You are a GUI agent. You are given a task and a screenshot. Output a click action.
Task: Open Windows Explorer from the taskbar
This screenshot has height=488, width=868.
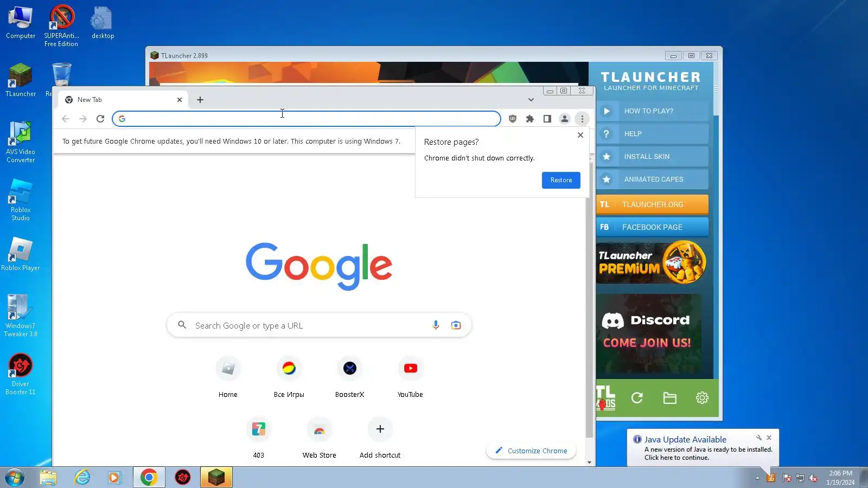click(48, 478)
